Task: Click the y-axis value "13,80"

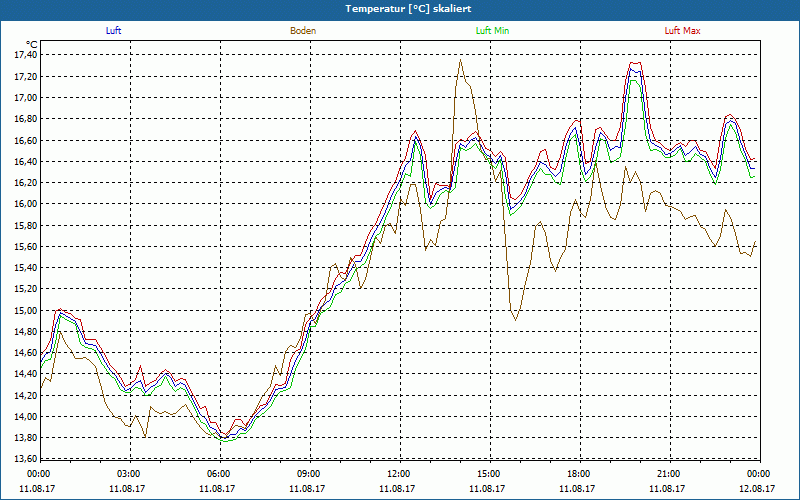Action: (x=27, y=438)
